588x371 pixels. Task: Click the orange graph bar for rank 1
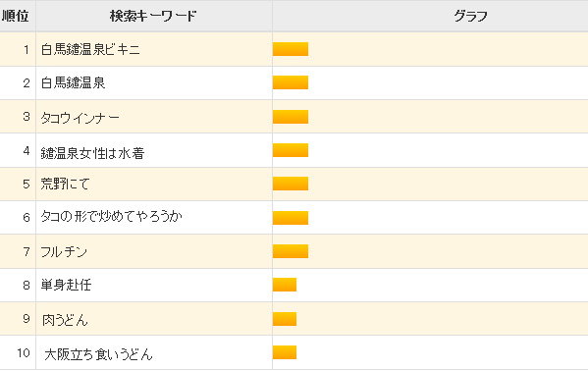tap(291, 49)
